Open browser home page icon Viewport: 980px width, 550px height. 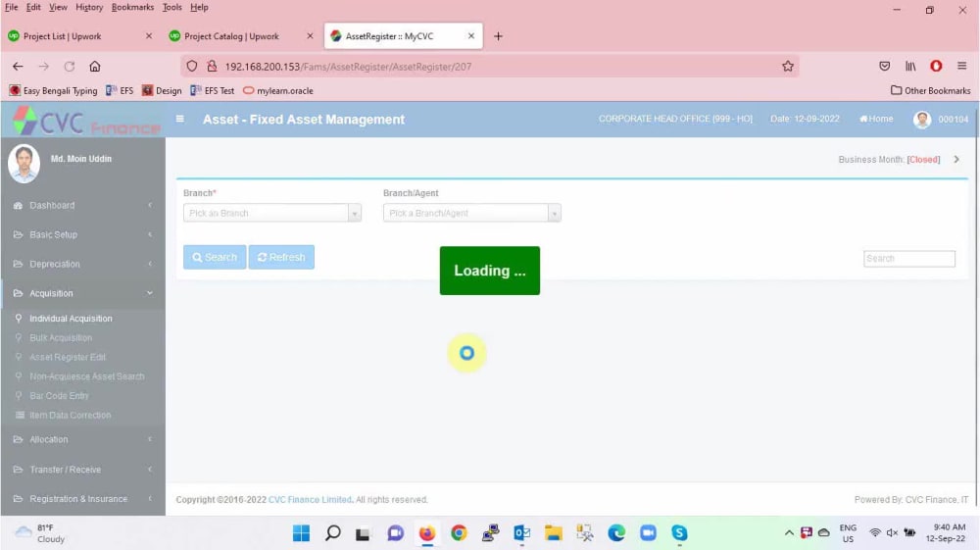click(x=95, y=67)
